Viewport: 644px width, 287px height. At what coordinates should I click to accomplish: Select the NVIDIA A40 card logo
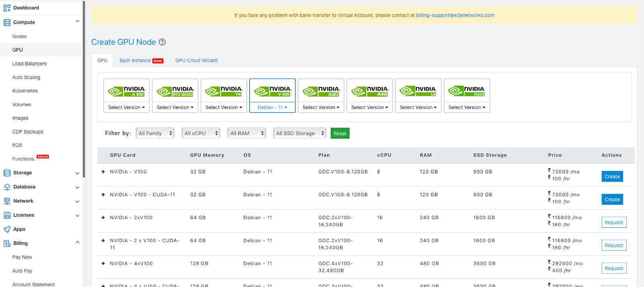pyautogui.click(x=370, y=92)
